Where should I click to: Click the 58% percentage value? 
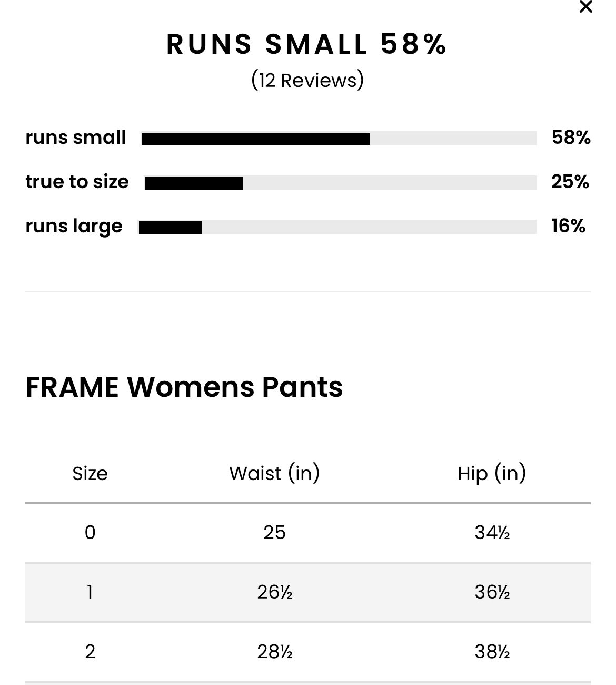click(x=571, y=138)
